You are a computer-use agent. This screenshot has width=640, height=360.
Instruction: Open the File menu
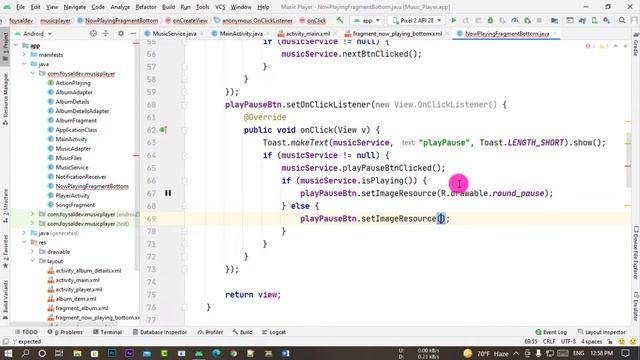20,7
